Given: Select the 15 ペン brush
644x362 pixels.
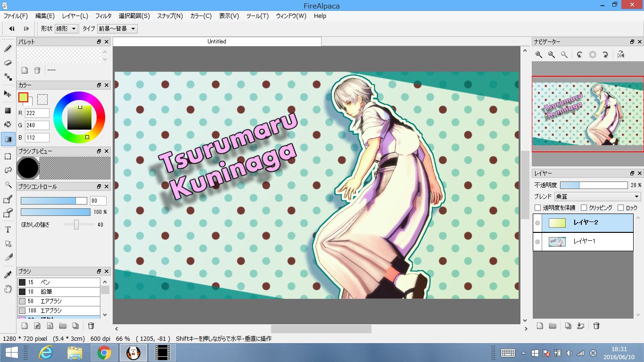Looking at the screenshot, I should 59,282.
